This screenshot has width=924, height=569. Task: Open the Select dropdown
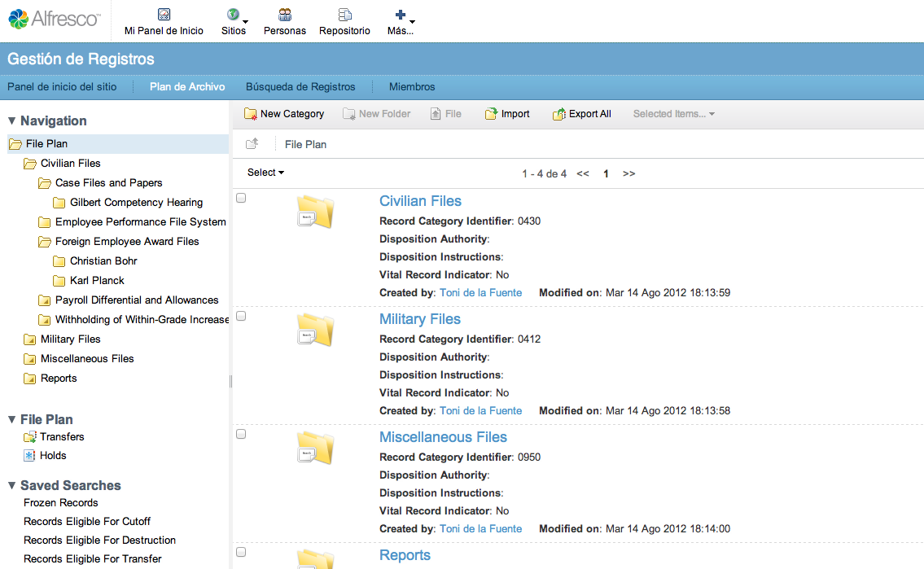tap(265, 173)
